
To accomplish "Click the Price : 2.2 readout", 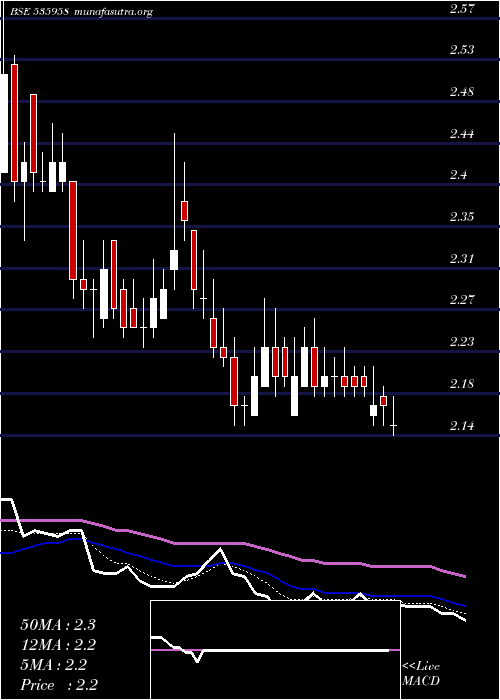I will click(x=59, y=685).
